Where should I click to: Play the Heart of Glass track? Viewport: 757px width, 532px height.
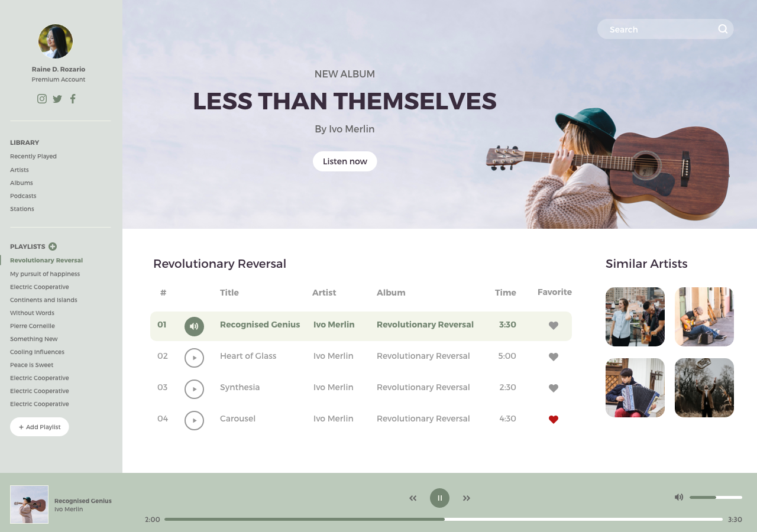(x=194, y=358)
